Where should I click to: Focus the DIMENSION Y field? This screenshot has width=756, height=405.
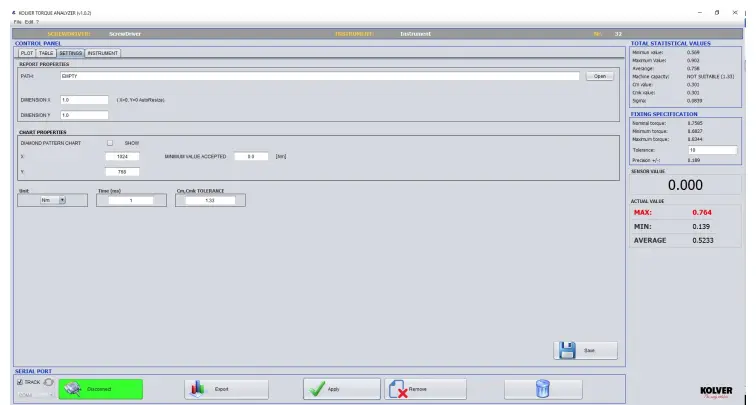[x=84, y=115]
